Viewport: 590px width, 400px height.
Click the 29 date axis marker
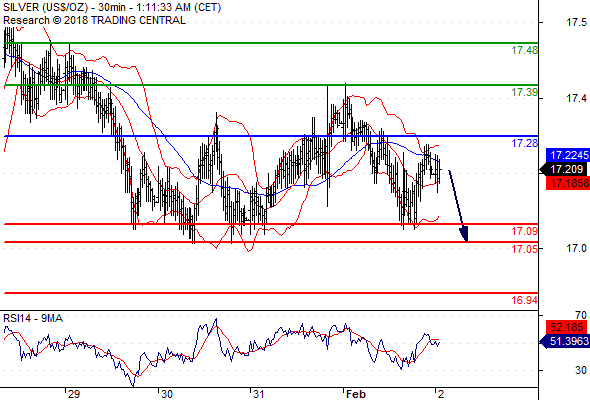74,394
